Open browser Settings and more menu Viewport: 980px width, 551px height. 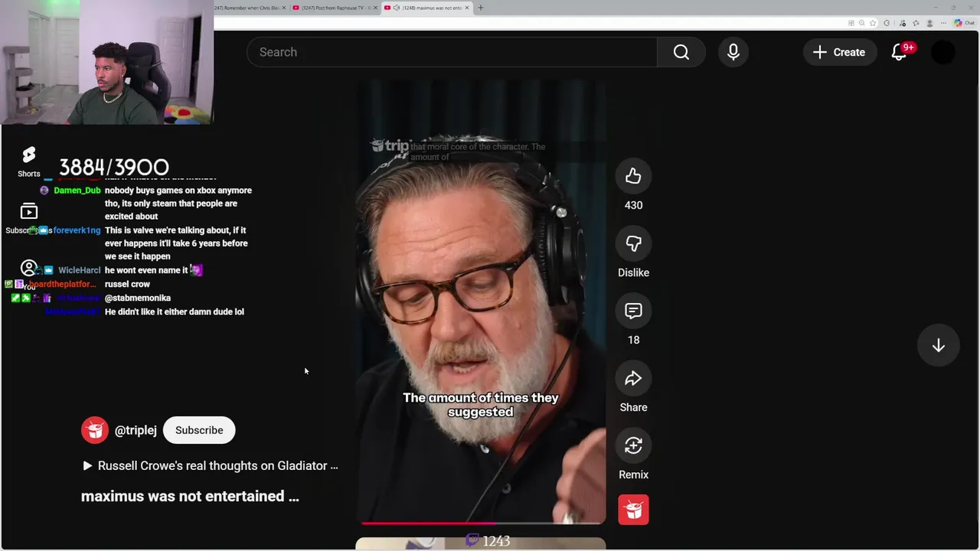pyautogui.click(x=943, y=23)
